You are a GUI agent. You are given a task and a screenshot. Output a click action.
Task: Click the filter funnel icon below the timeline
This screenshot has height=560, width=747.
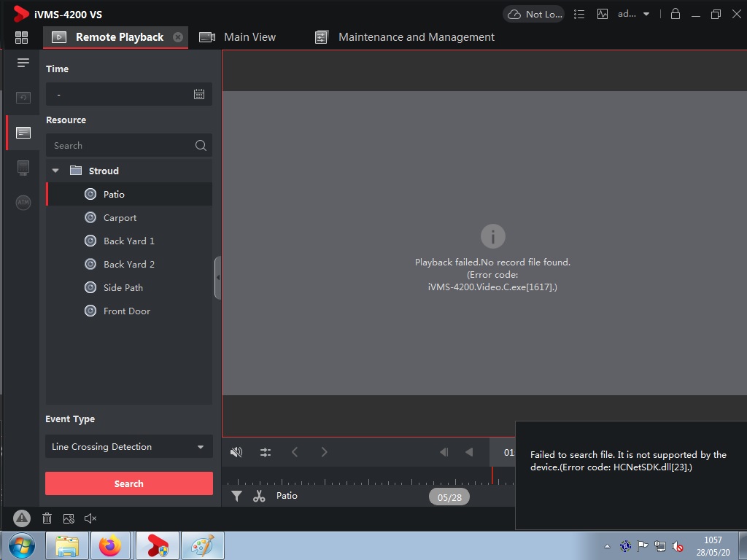click(236, 496)
